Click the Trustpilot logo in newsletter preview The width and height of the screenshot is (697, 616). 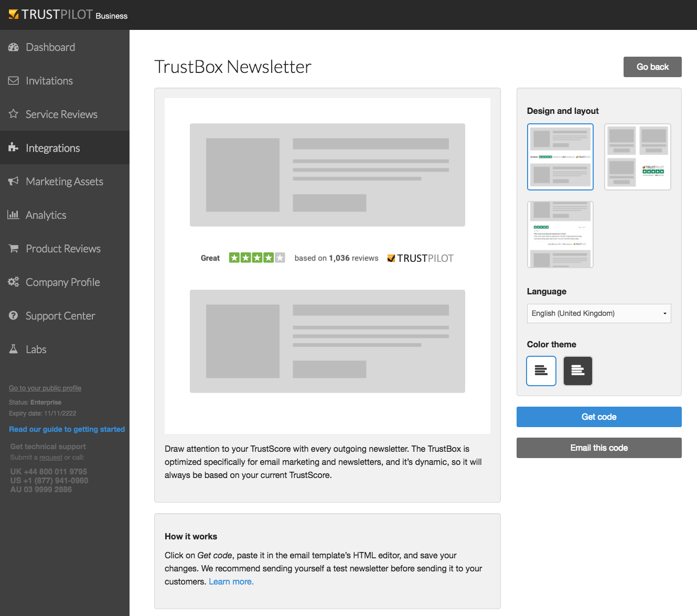pyautogui.click(x=421, y=258)
